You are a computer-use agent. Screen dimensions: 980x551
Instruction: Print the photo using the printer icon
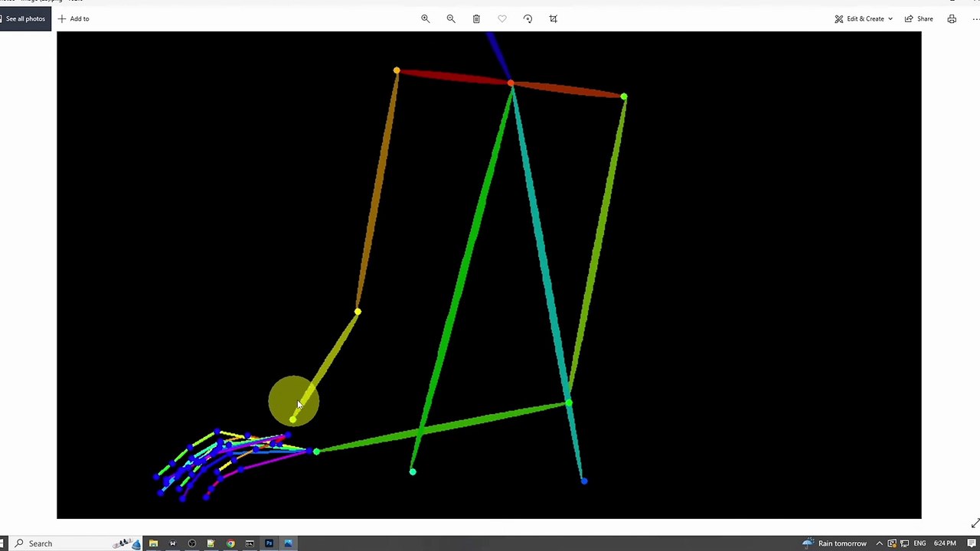952,18
